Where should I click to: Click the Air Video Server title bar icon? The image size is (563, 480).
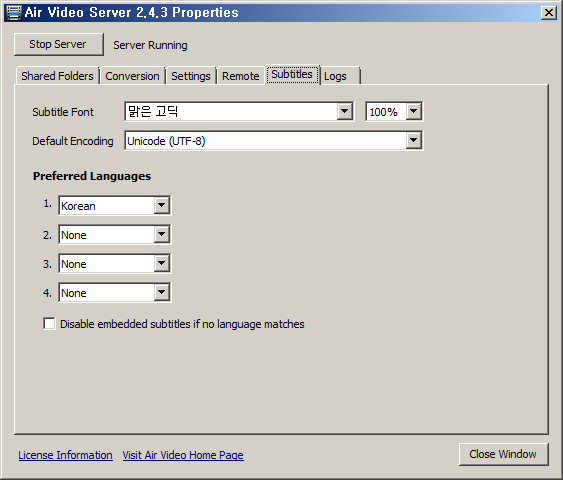coord(14,13)
